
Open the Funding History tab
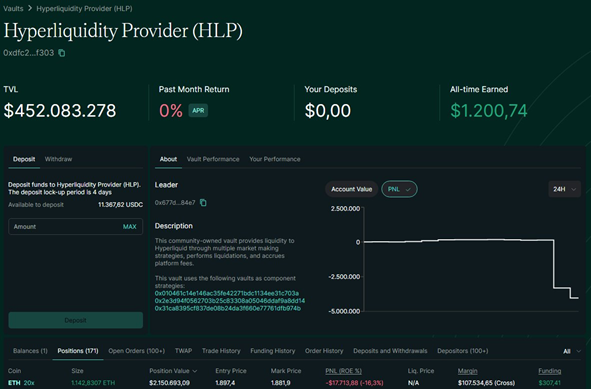point(273,351)
